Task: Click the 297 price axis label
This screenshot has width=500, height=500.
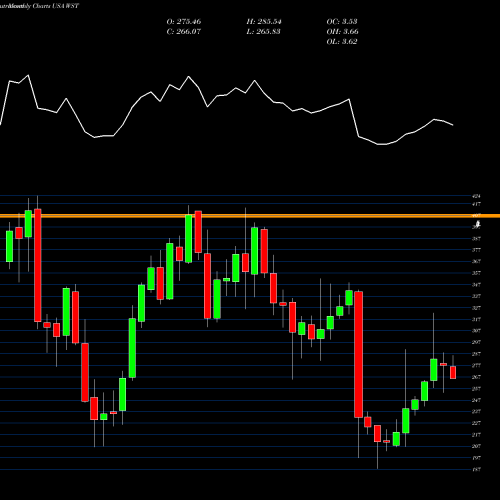Action: [476, 342]
